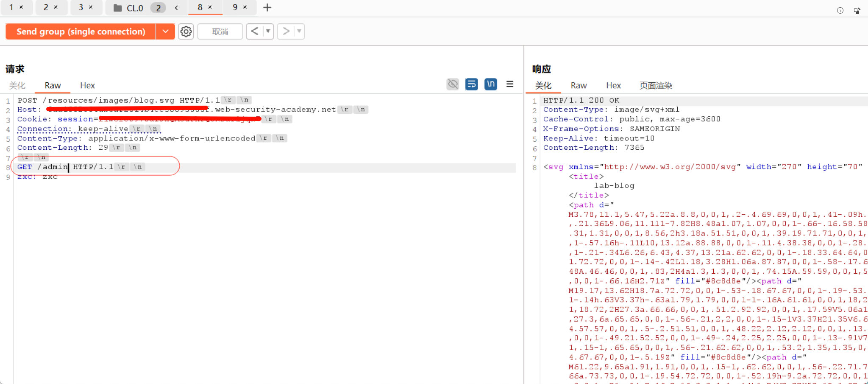Collapse the CL.0 tab group chevron
Image resolution: width=868 pixels, height=384 pixels.
tap(176, 8)
